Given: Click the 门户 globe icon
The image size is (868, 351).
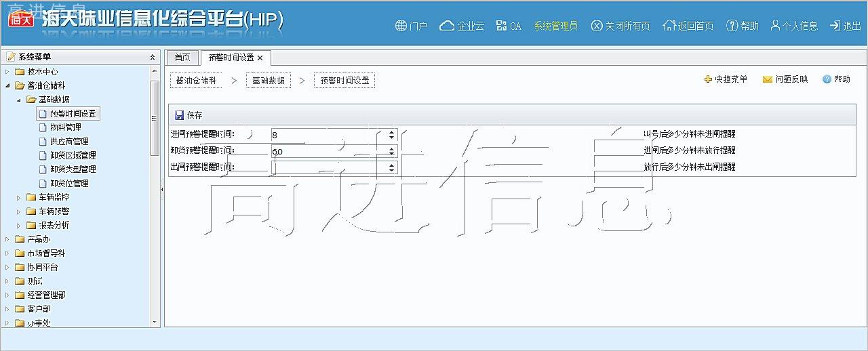Looking at the screenshot, I should 401,26.
